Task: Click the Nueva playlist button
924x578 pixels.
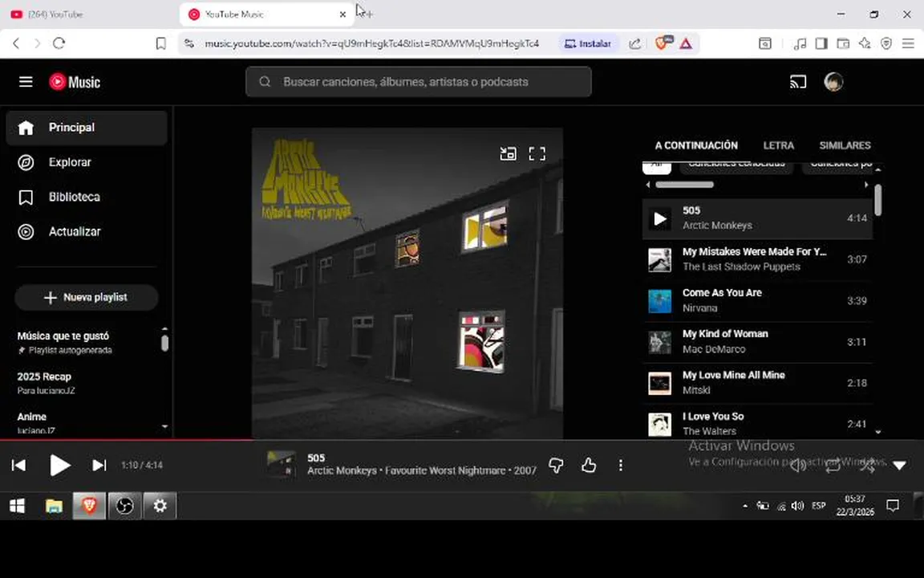Action: [86, 297]
